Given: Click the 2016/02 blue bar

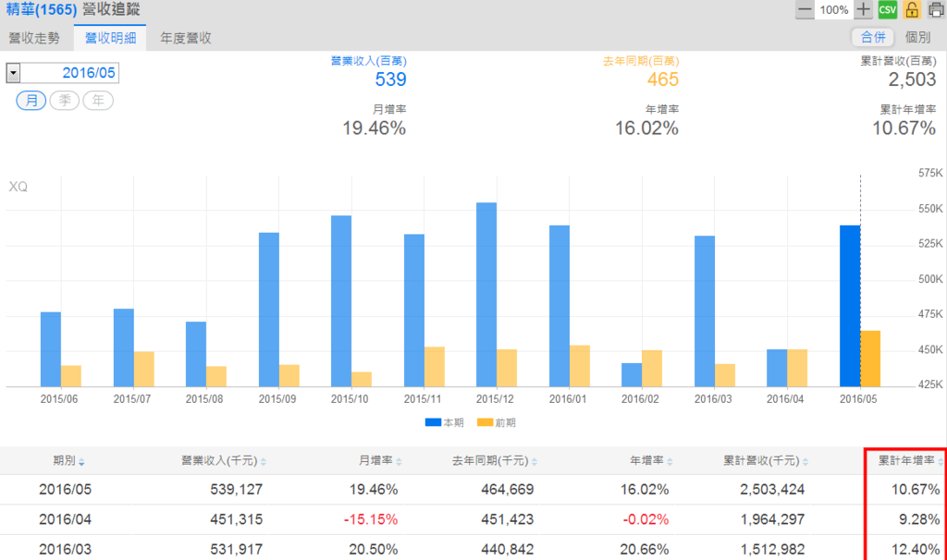Looking at the screenshot, I should (632, 375).
